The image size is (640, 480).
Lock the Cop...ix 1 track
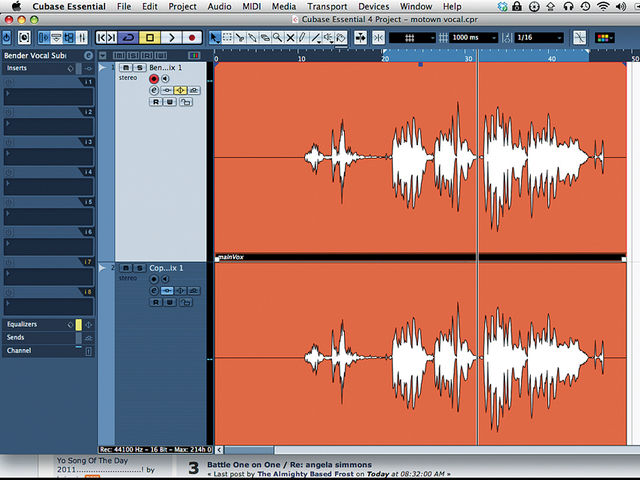[186, 302]
